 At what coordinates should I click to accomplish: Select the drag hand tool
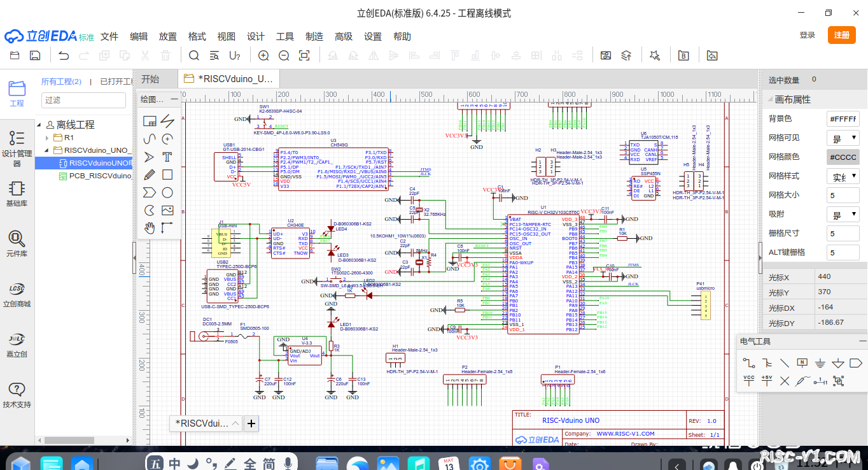pos(150,228)
